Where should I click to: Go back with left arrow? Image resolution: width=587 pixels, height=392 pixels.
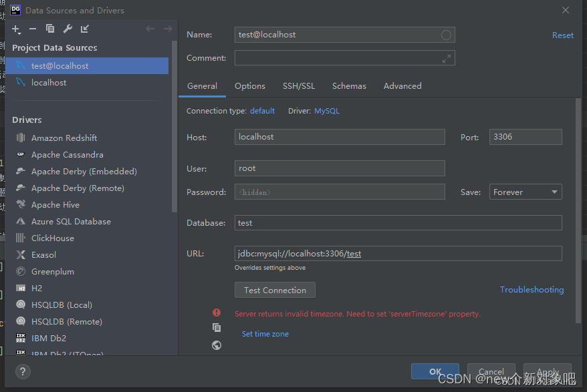[x=150, y=29]
